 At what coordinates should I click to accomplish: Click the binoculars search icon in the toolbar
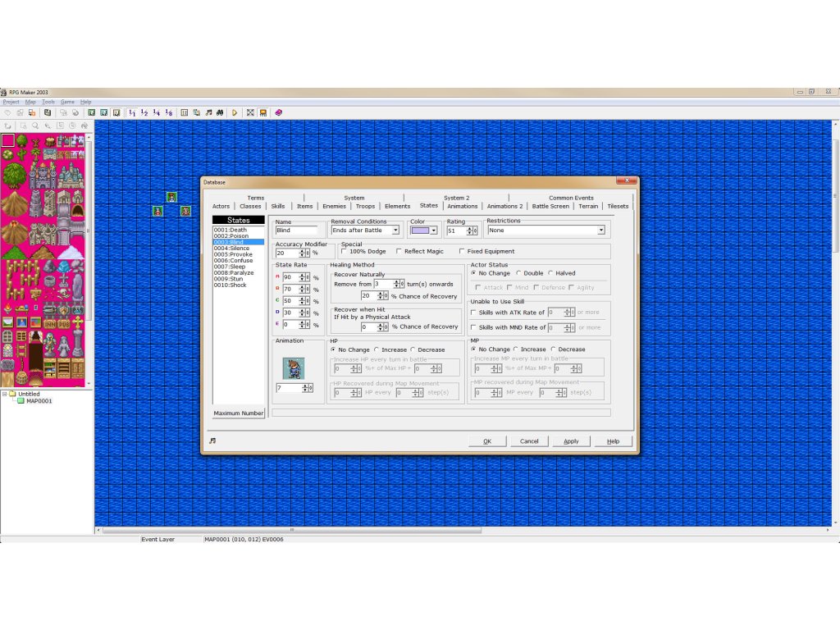220,112
